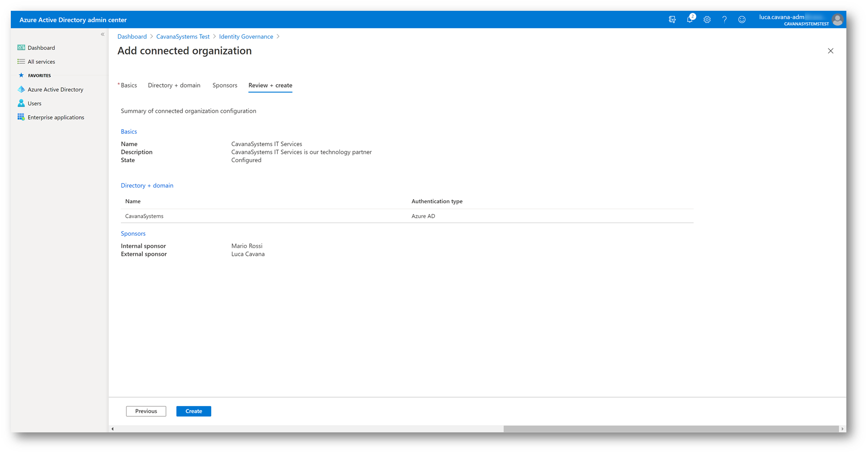Click the All services list icon

[x=21, y=61]
